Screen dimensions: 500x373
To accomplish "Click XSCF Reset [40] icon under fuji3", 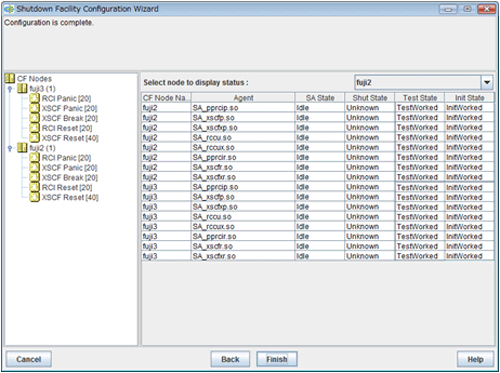I will tap(34, 138).
